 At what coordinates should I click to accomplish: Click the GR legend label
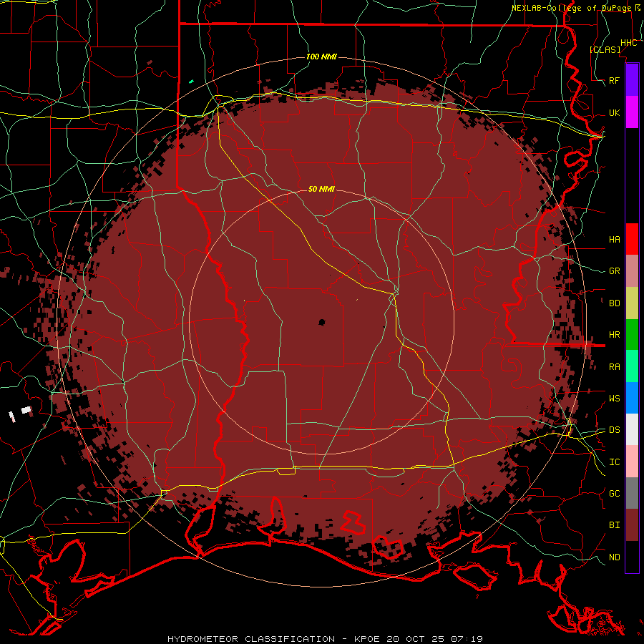pos(615,271)
